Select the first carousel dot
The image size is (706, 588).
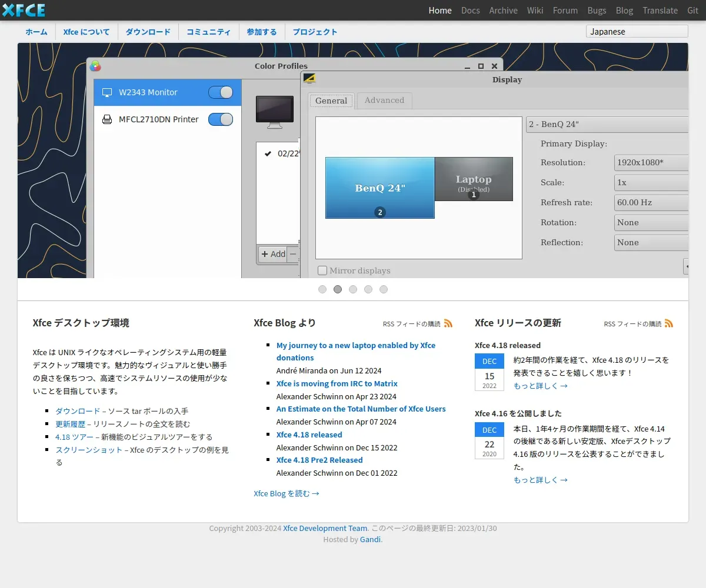tap(322, 289)
